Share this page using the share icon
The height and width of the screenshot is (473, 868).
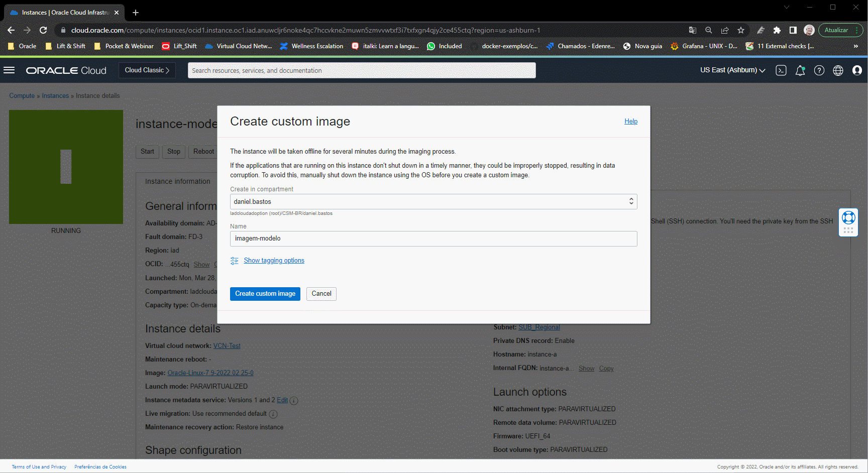(x=725, y=30)
